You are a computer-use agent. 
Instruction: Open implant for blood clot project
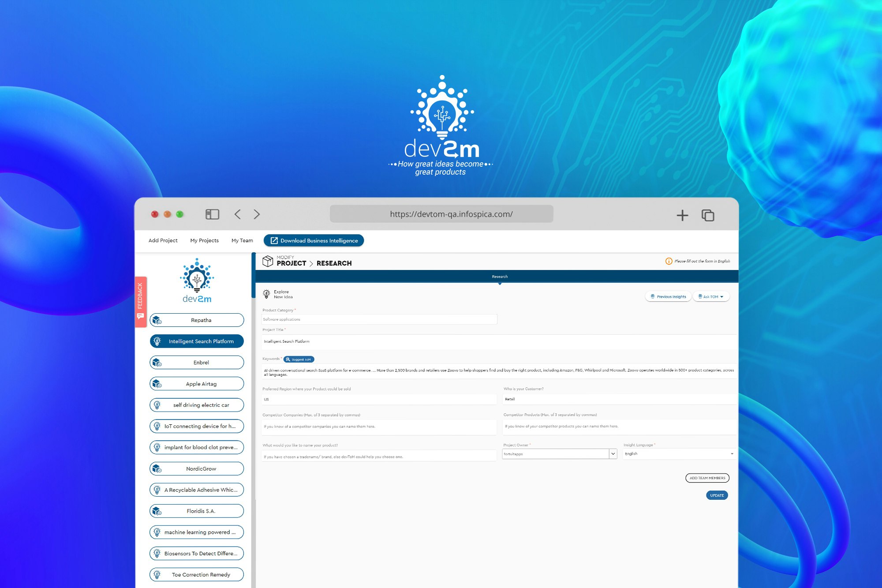pos(197,447)
